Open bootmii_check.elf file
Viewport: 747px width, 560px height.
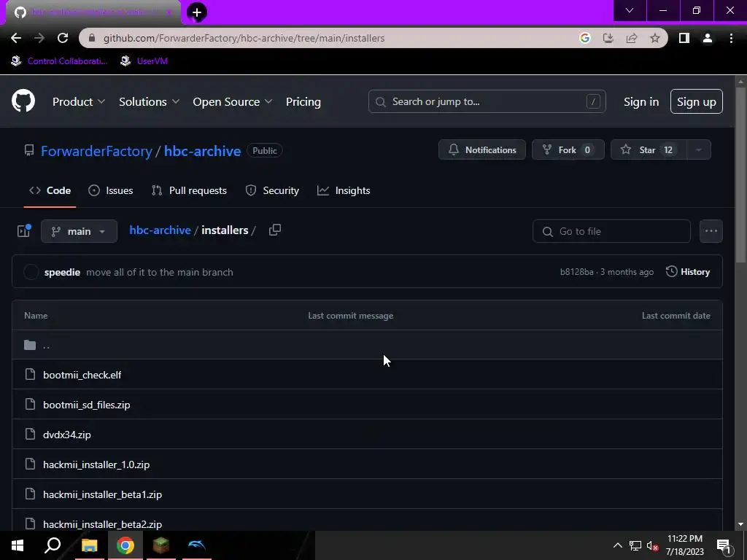[82, 375]
